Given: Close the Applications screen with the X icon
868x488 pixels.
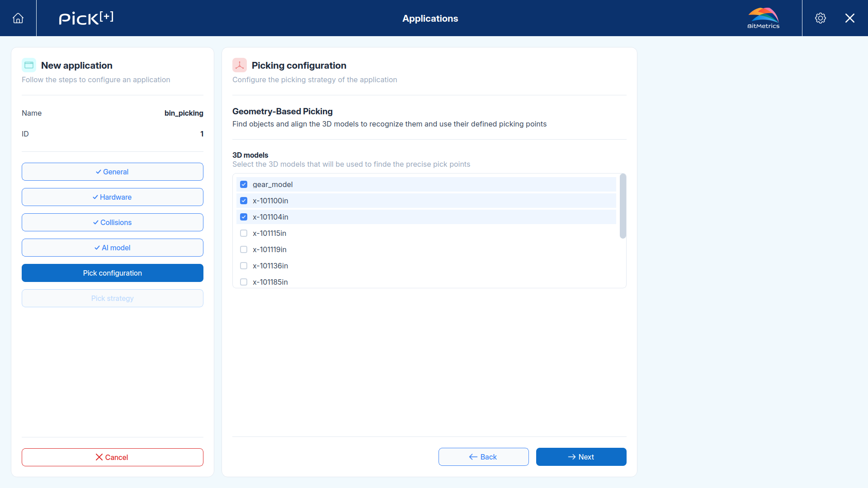Looking at the screenshot, I should coord(850,18).
